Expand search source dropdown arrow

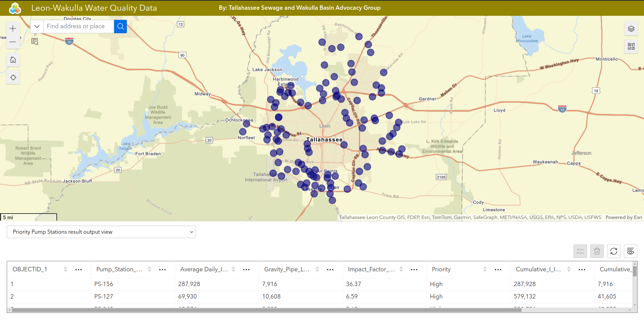coord(37,26)
